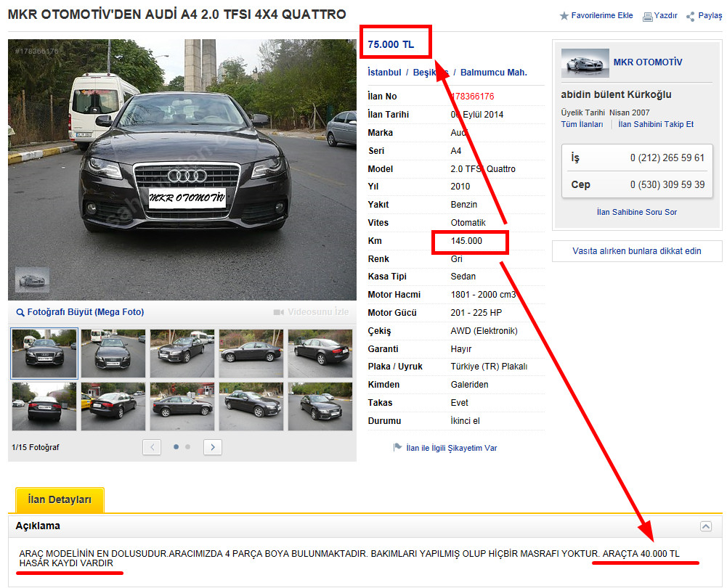Select second thumbnail in top row
Image resolution: width=727 pixels, height=588 pixels.
(x=113, y=354)
